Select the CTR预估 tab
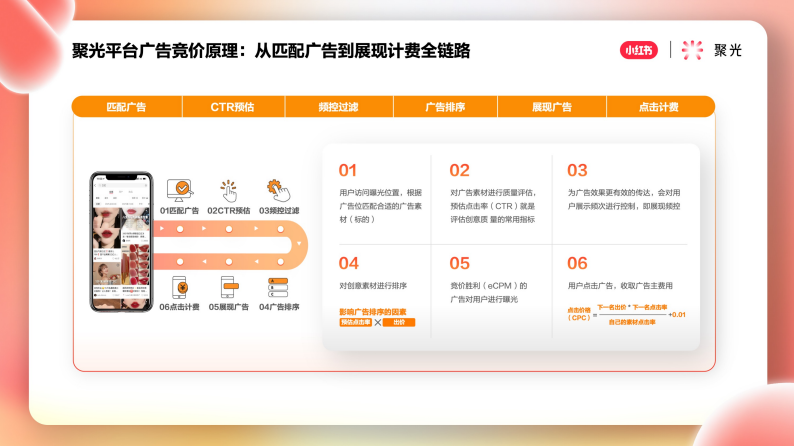 point(233,107)
